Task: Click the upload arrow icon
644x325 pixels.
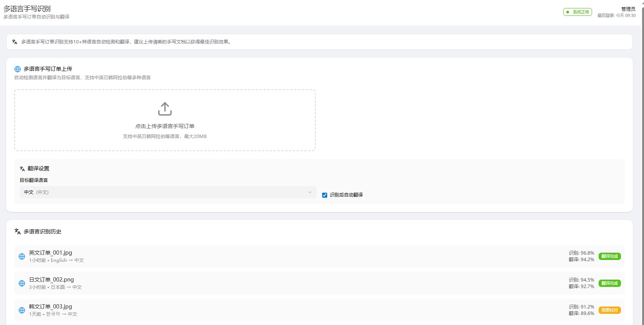Action: [x=165, y=109]
